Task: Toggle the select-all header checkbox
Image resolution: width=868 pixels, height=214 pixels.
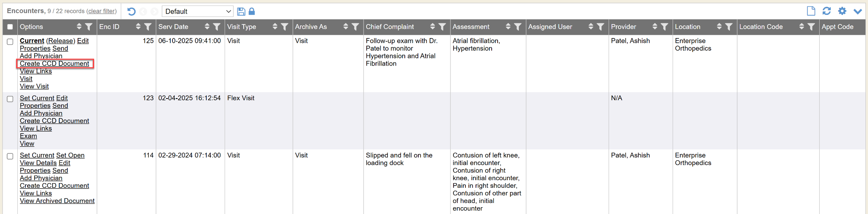Action: 10,27
